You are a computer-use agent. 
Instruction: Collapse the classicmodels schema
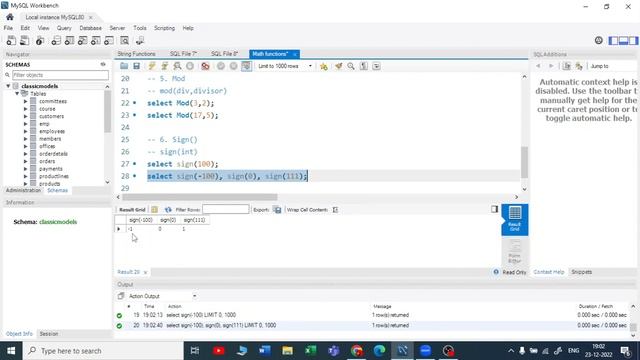(x=8, y=86)
